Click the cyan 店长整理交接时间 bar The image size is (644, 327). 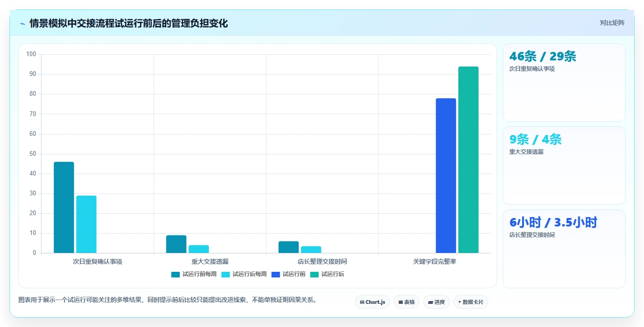pyautogui.click(x=311, y=250)
